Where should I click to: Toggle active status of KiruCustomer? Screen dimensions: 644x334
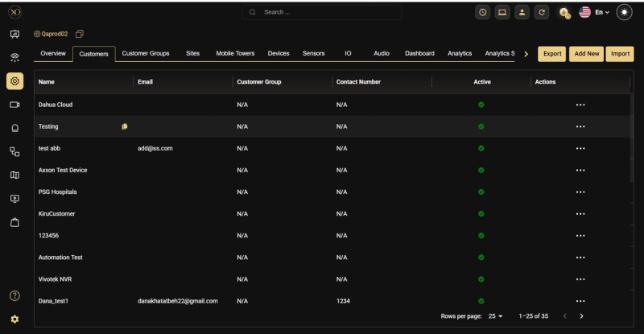pos(481,213)
